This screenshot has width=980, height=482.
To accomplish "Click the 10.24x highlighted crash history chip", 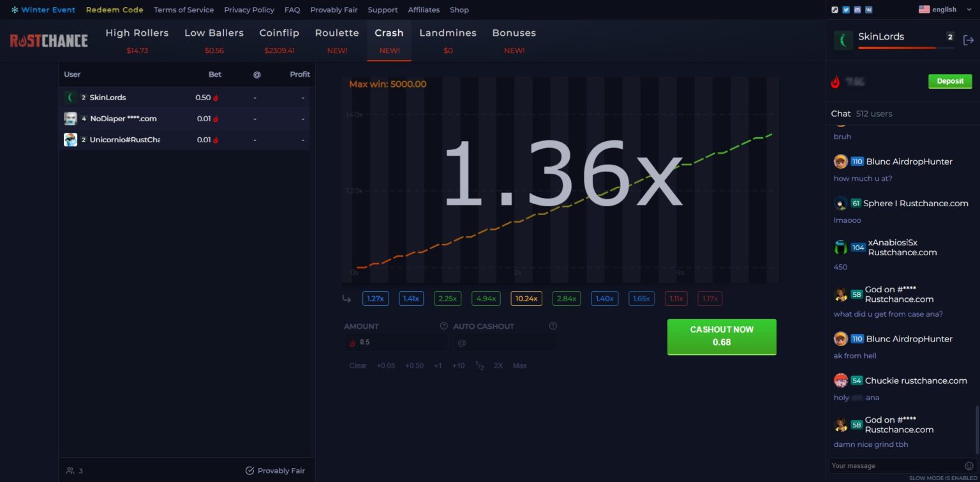I will point(526,298).
